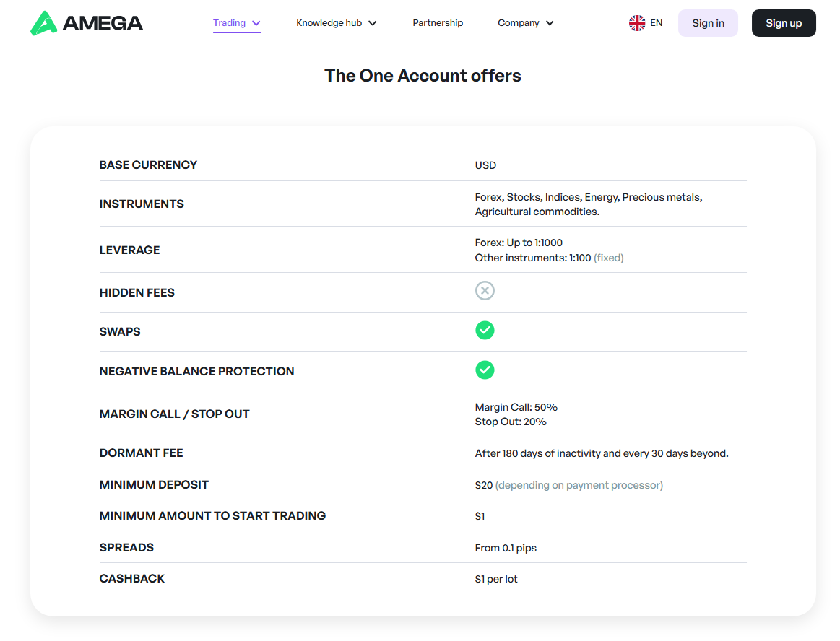This screenshot has width=840, height=641.
Task: Open the EN language selector
Action: click(x=646, y=23)
